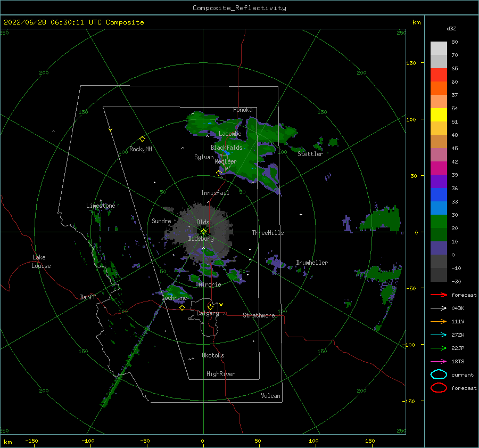479x448 pixels.
Task: Click the Blackfalds label
Action: (x=226, y=148)
